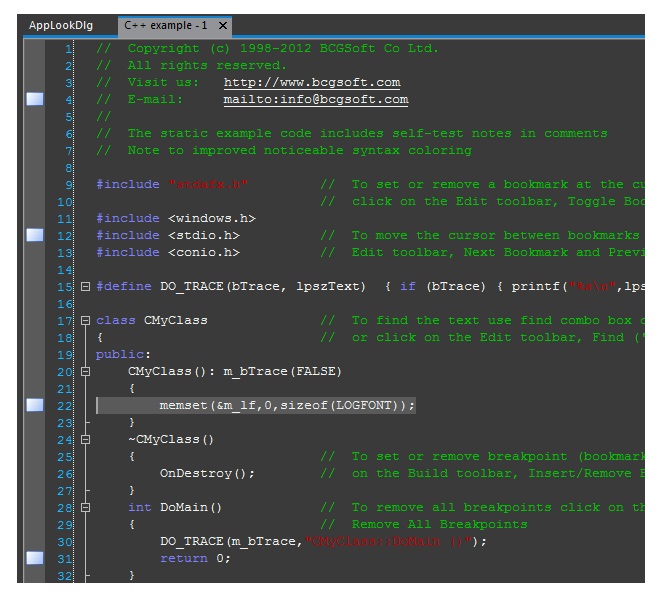662x602 pixels.
Task: Click the bookmark marker on line 4
Action: (35, 99)
